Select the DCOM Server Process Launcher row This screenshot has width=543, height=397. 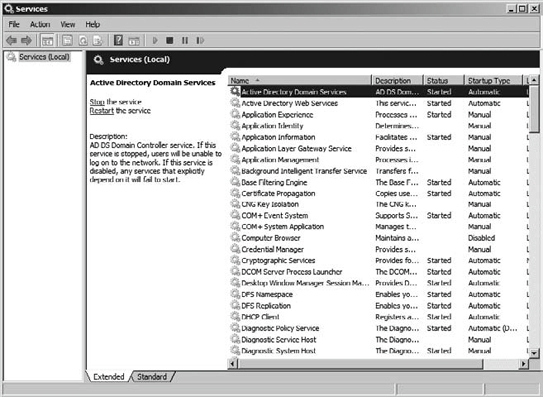(378, 272)
